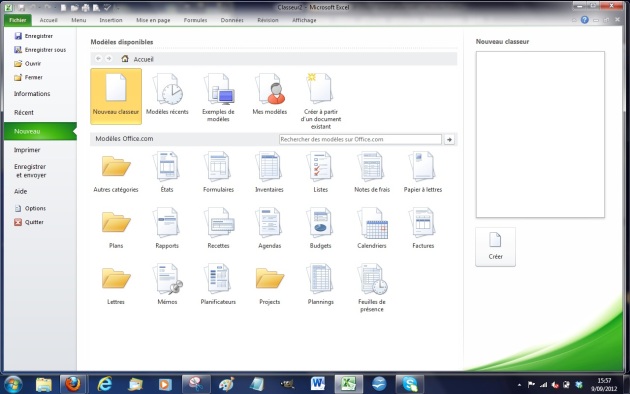Open the Feuilles de présence category
The width and height of the screenshot is (630, 394).
pos(372,288)
